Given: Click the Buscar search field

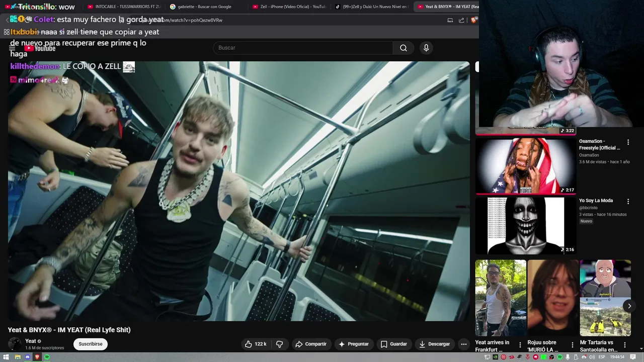Looking at the screenshot, I should click(303, 48).
